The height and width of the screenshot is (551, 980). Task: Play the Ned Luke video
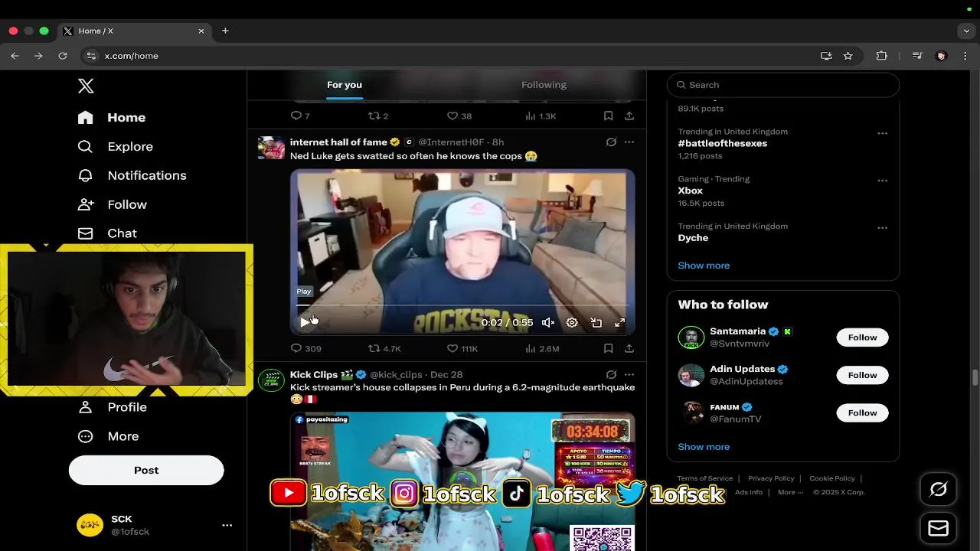[x=305, y=322]
